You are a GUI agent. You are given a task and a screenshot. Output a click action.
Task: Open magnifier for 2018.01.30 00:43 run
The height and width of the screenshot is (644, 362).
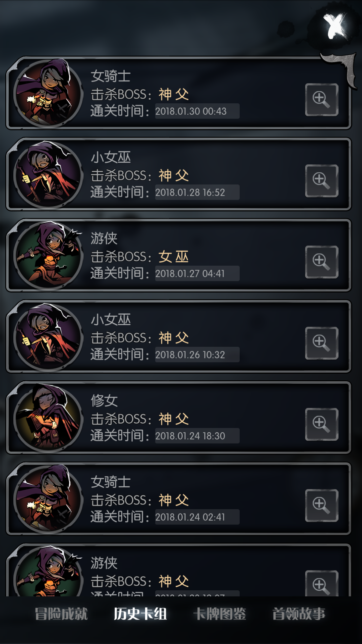[321, 100]
